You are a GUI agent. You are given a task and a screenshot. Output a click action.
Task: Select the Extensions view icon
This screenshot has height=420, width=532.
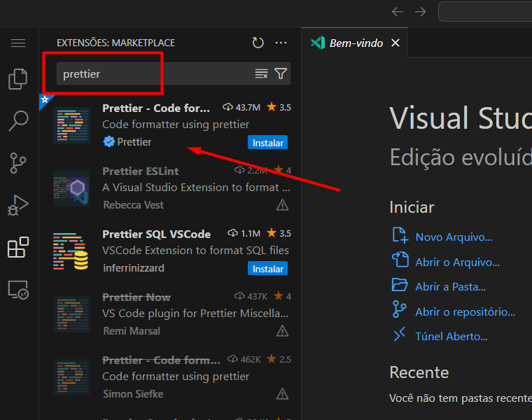[x=18, y=247]
